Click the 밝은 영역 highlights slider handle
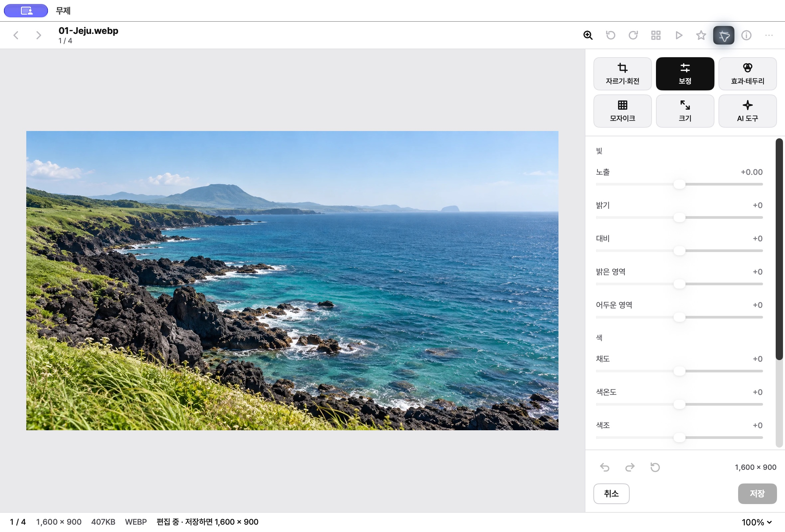This screenshot has height=532, width=785. [x=679, y=284]
